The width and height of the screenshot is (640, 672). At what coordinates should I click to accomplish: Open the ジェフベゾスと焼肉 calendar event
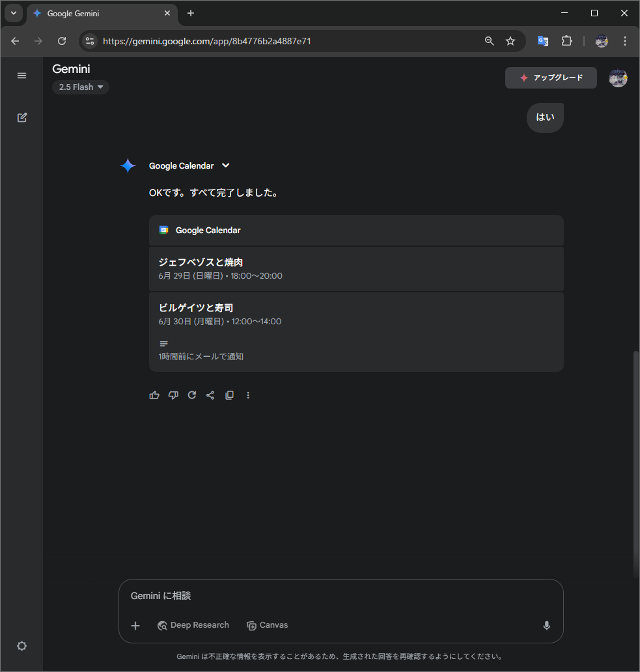point(356,269)
